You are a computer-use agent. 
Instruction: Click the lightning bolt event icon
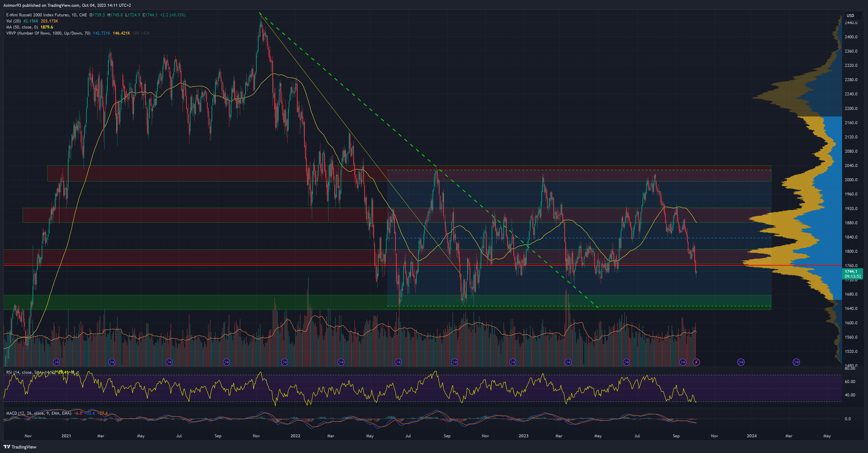(x=696, y=362)
